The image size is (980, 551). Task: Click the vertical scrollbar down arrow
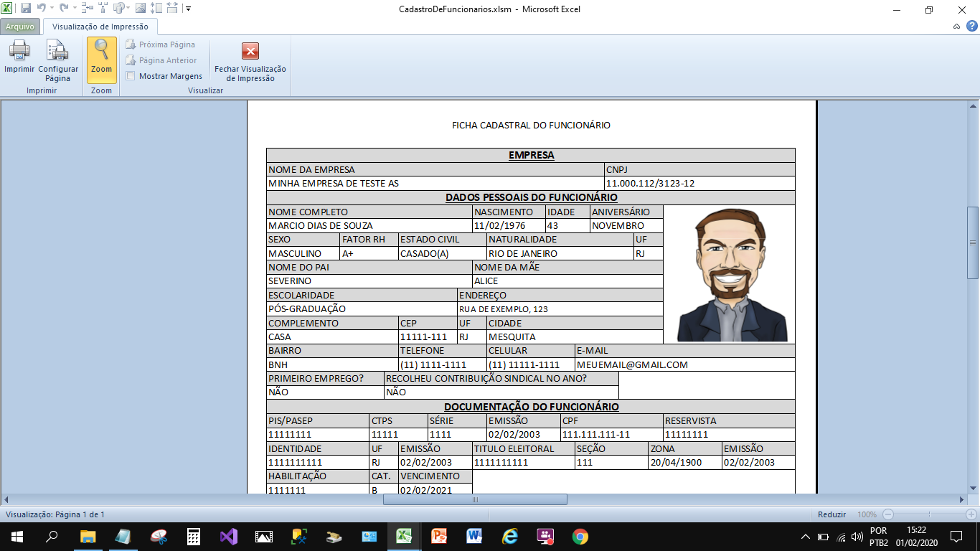click(973, 489)
